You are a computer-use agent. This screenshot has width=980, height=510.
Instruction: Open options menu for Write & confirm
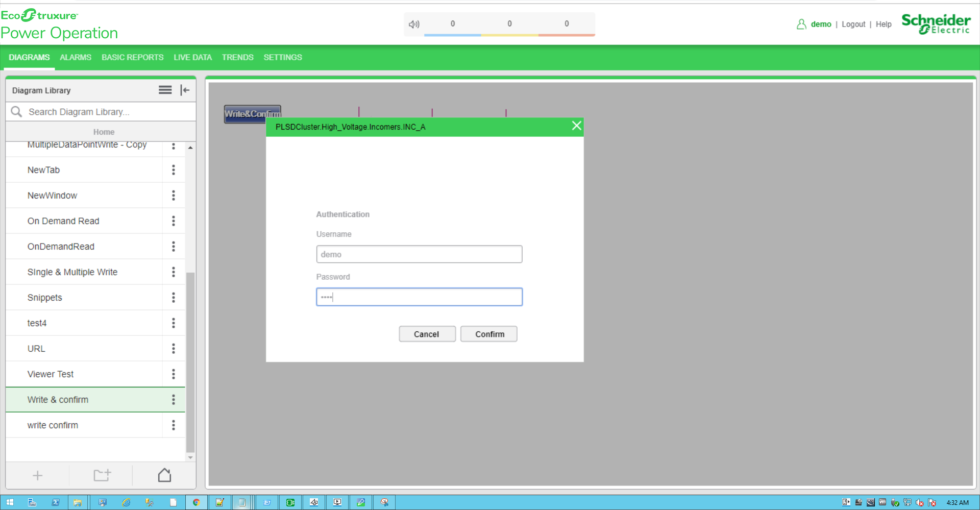174,400
